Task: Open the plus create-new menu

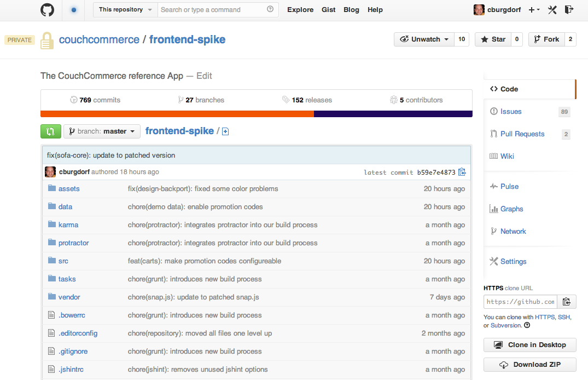Action: coord(534,10)
